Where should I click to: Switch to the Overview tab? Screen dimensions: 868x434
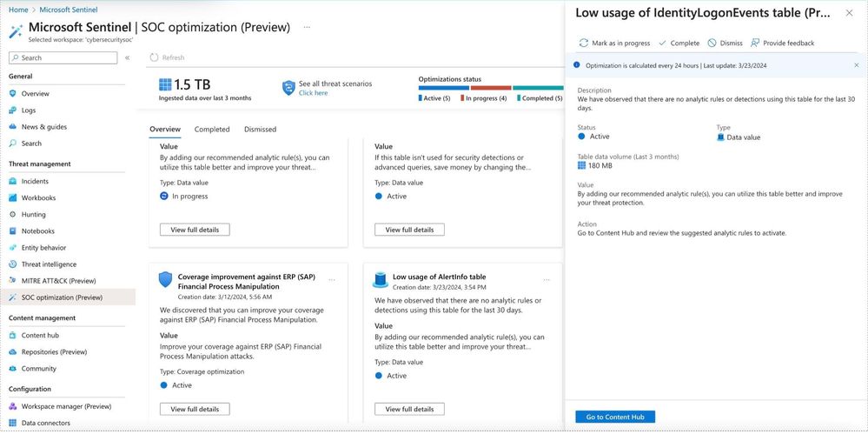(165, 129)
